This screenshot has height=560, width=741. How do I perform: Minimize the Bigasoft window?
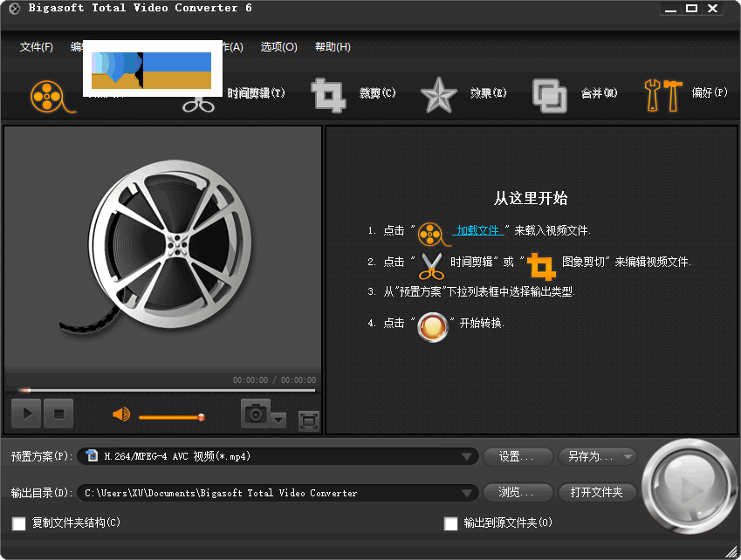coord(671,9)
